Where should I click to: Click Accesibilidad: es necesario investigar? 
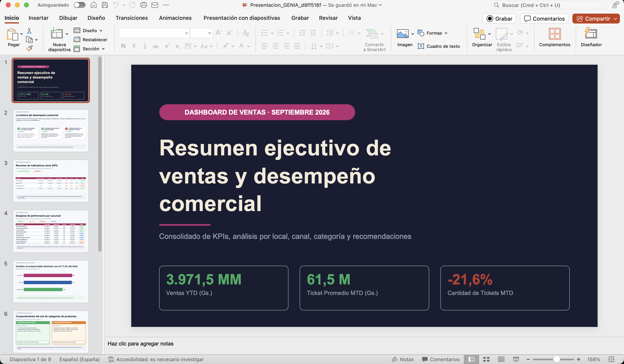coord(156,359)
